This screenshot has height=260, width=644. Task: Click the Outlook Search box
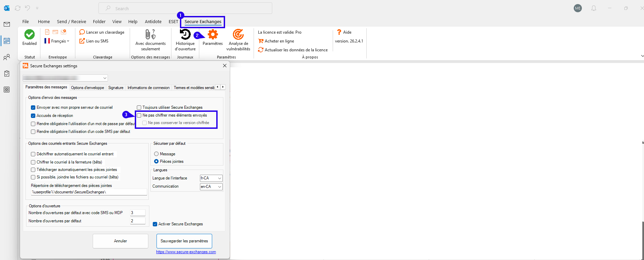click(185, 8)
